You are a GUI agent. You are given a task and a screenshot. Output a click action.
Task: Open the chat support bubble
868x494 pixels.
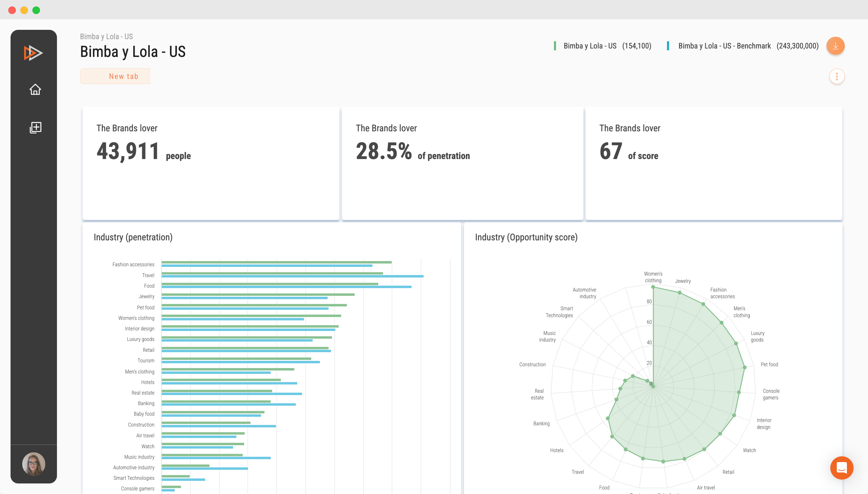click(841, 468)
